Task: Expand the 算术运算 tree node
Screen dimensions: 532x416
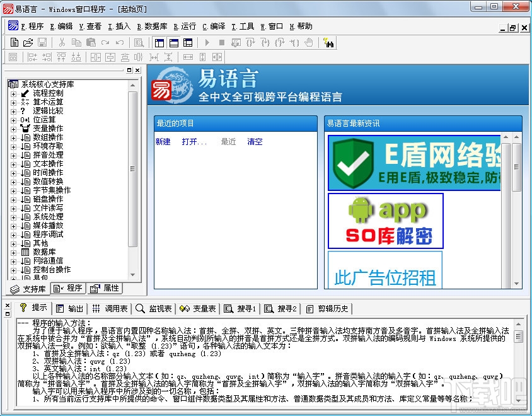Action: [13, 103]
